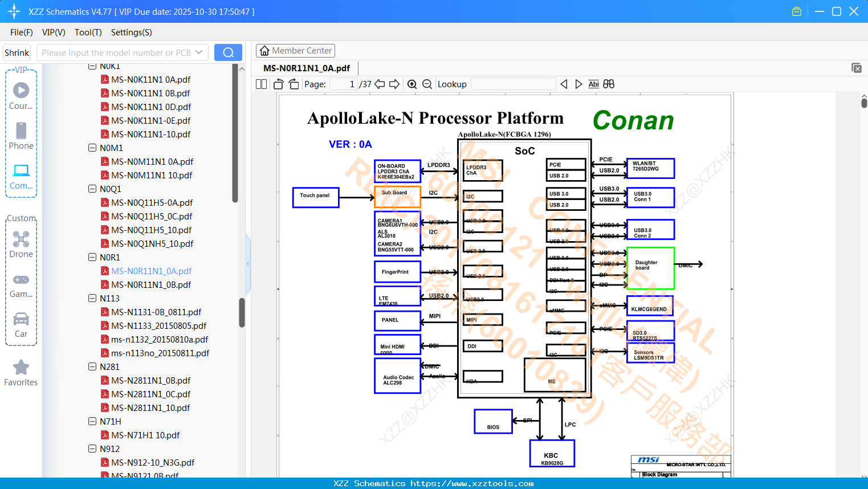The image size is (868, 489).
Task: Collapse the N281 folder
Action: pos(92,366)
